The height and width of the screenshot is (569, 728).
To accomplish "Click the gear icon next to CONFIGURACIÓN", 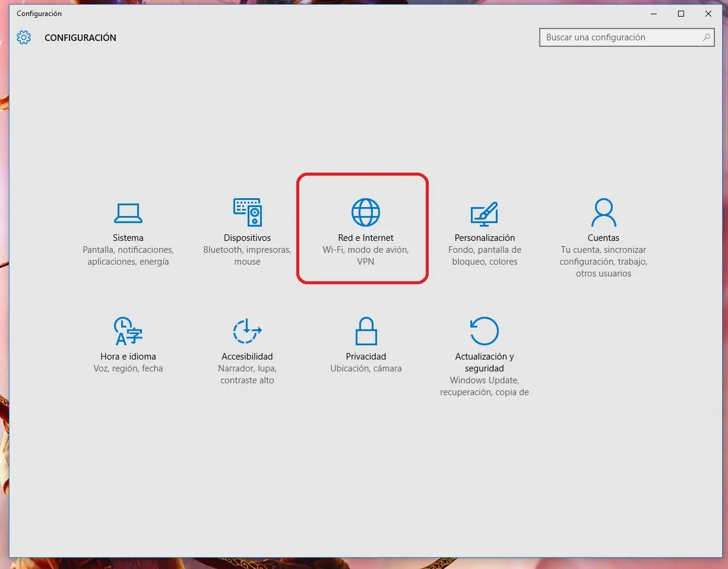I will point(24,37).
